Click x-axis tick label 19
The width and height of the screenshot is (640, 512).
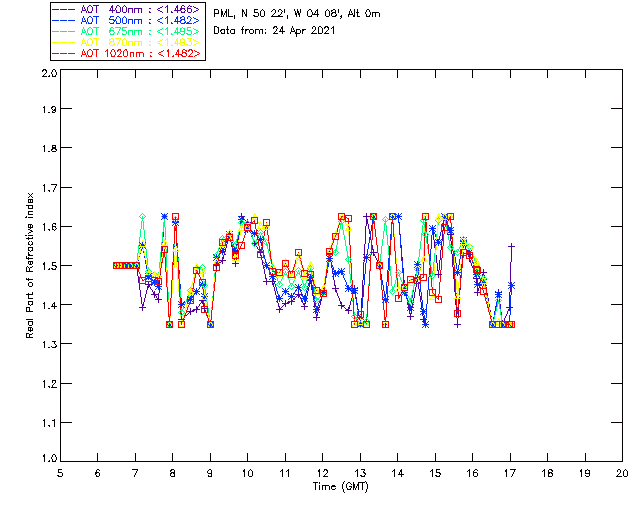(585, 473)
